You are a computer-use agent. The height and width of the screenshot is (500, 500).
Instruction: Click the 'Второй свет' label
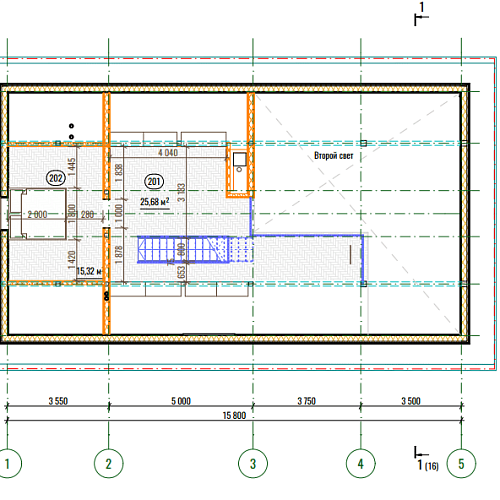(x=333, y=156)
